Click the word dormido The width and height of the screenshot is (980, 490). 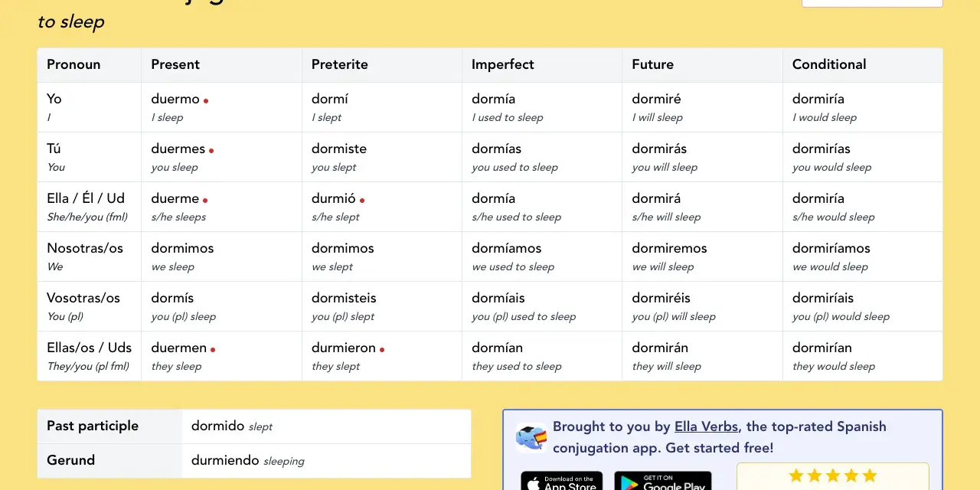click(x=217, y=426)
